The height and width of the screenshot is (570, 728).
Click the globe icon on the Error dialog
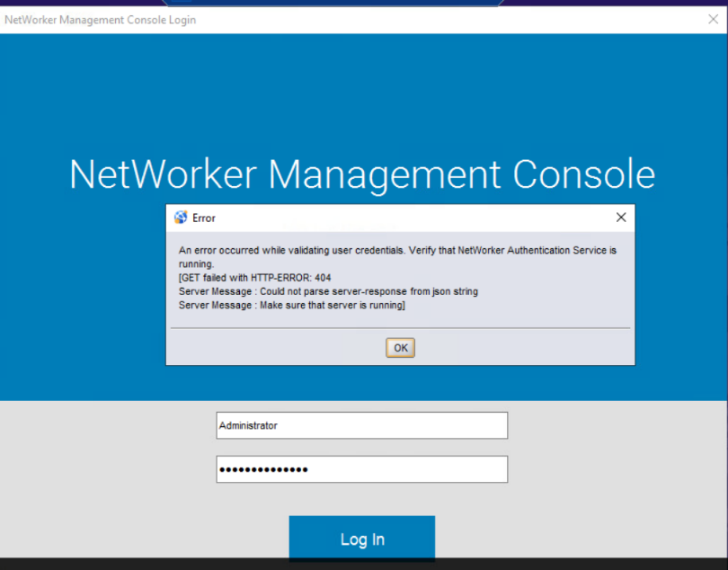click(x=179, y=218)
